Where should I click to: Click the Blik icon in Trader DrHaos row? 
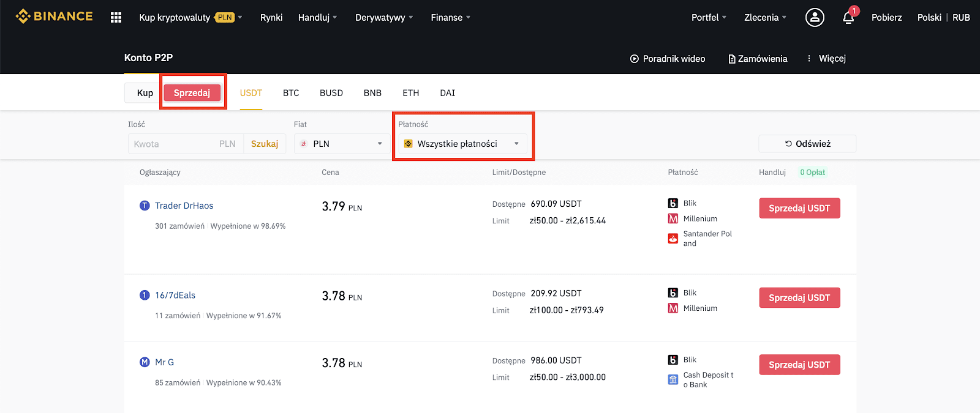673,203
